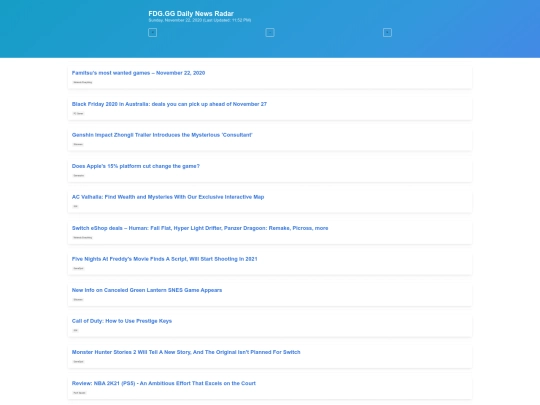Image resolution: width=540 pixels, height=405 pixels.
Task: Click the first boxed icon under the header date
Action: (x=153, y=32)
